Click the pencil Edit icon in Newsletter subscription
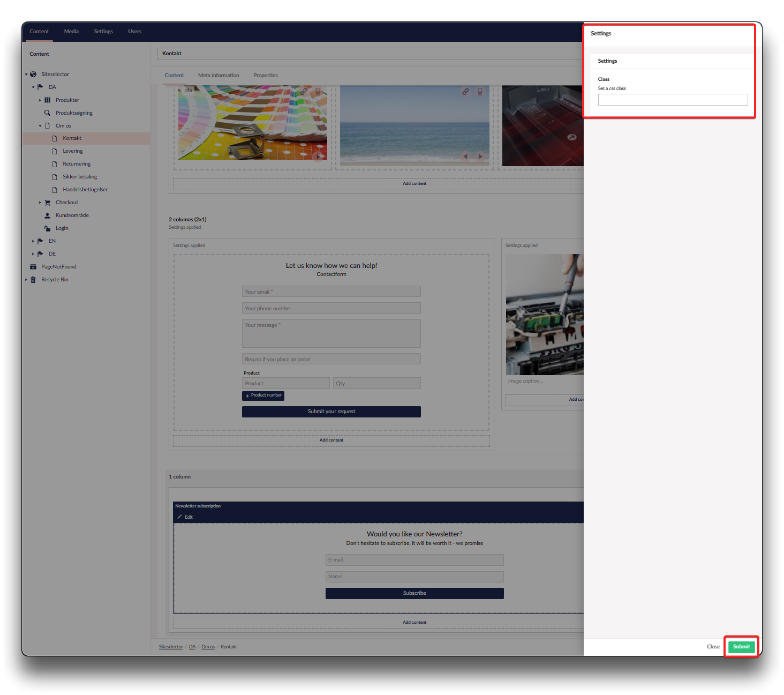 [x=180, y=517]
